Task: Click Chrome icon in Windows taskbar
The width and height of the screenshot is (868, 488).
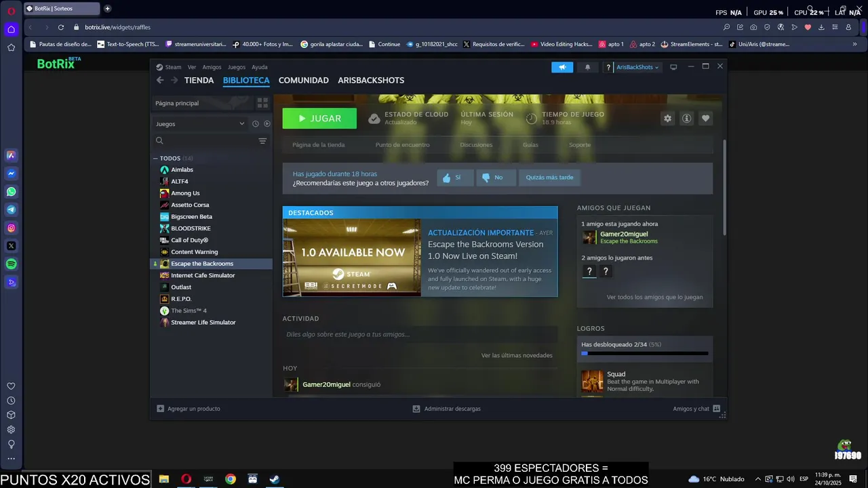Action: click(x=231, y=479)
